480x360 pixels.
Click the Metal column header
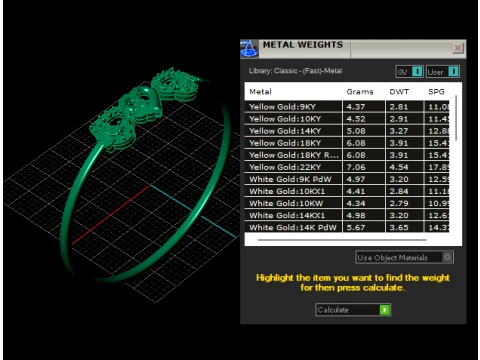point(261,92)
